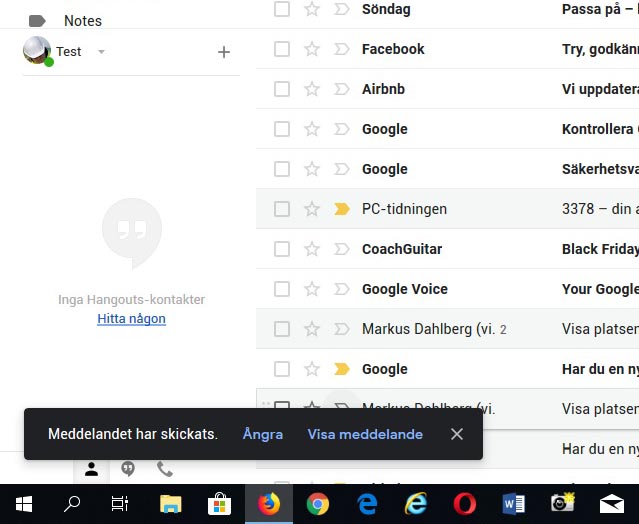Launch File Explorer from the taskbar
Image resolution: width=639 pixels, height=524 pixels.
170,504
